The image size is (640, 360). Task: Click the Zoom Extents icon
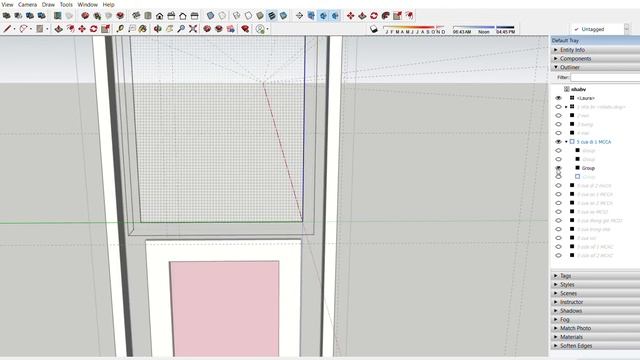(193, 29)
